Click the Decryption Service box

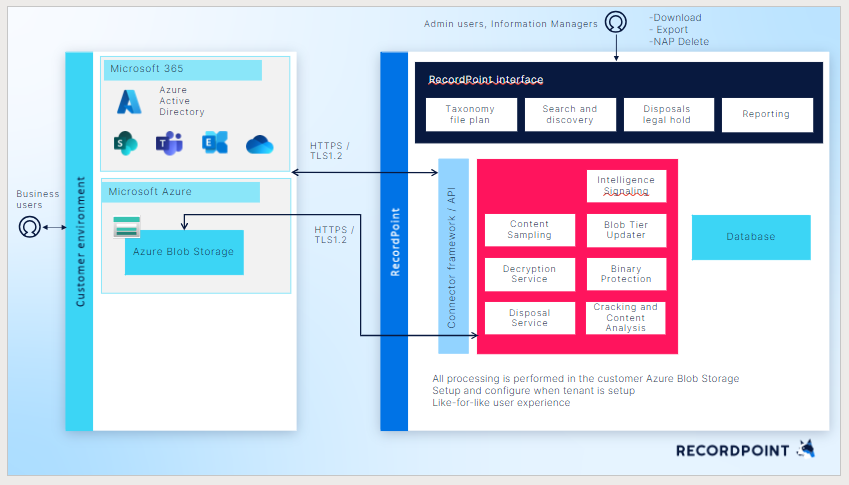tap(530, 274)
